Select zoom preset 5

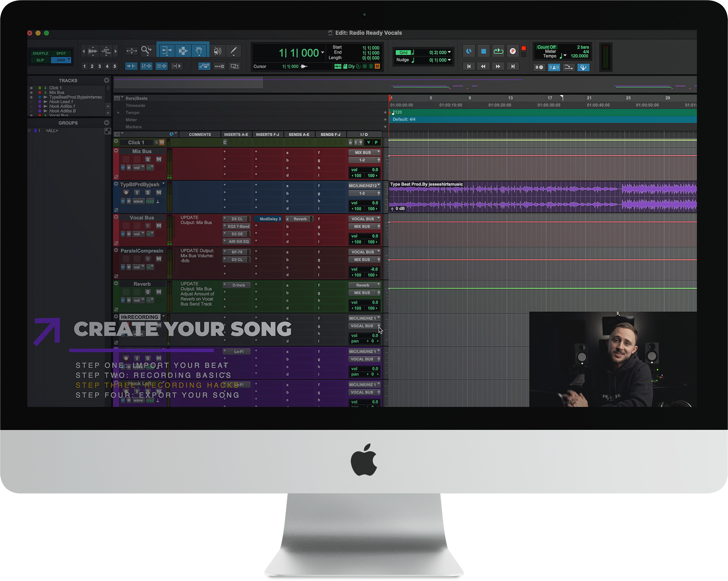pos(115,66)
